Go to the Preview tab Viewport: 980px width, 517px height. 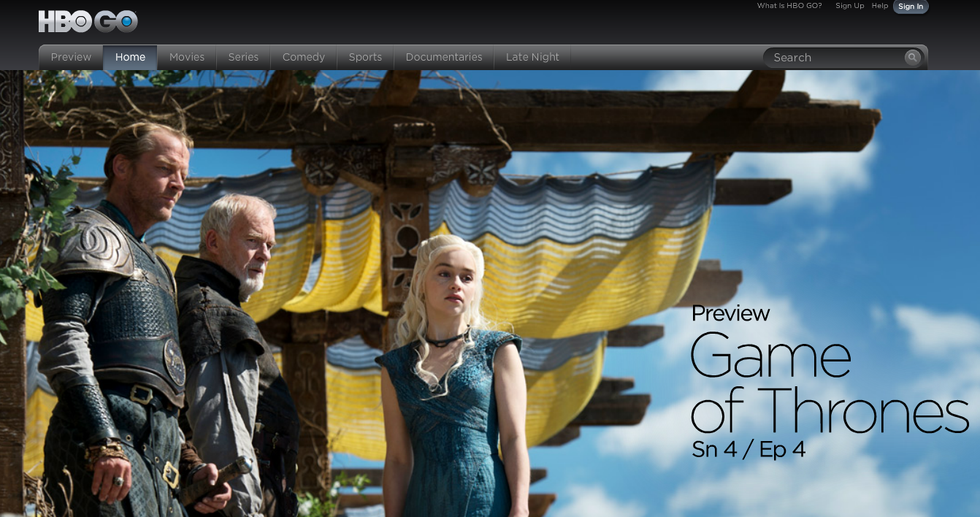coord(71,57)
